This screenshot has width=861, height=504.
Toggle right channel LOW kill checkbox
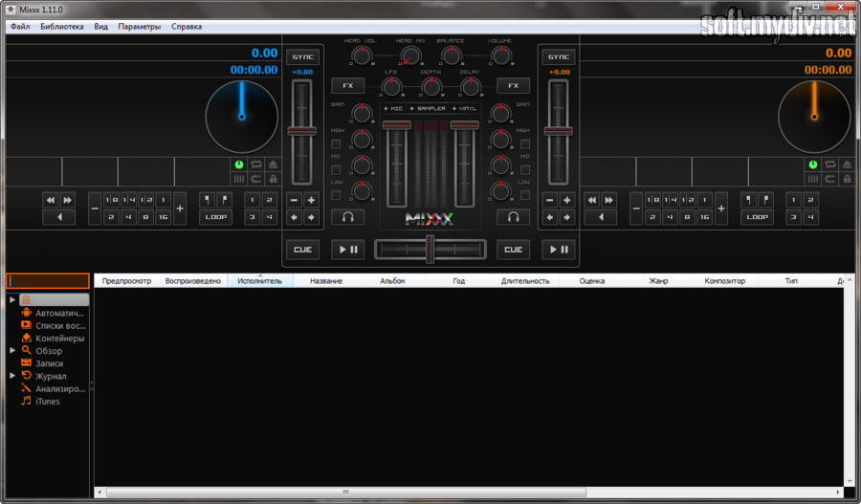pyautogui.click(x=525, y=195)
